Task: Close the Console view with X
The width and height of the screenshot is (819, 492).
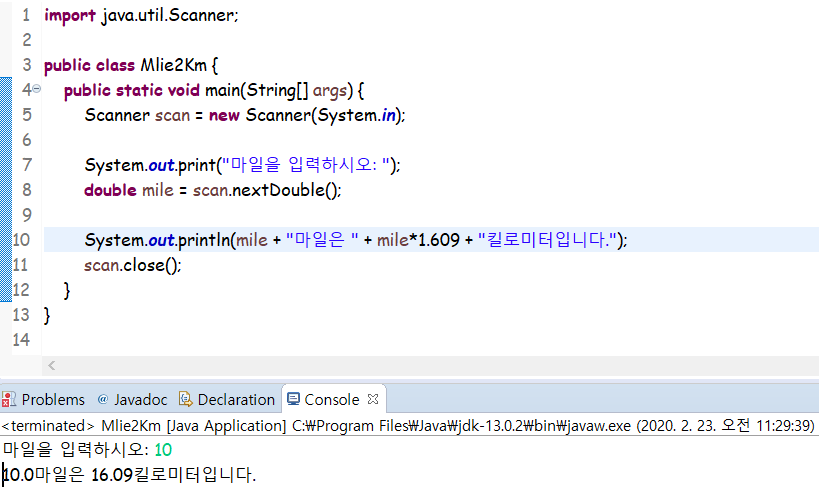Action: click(x=373, y=399)
